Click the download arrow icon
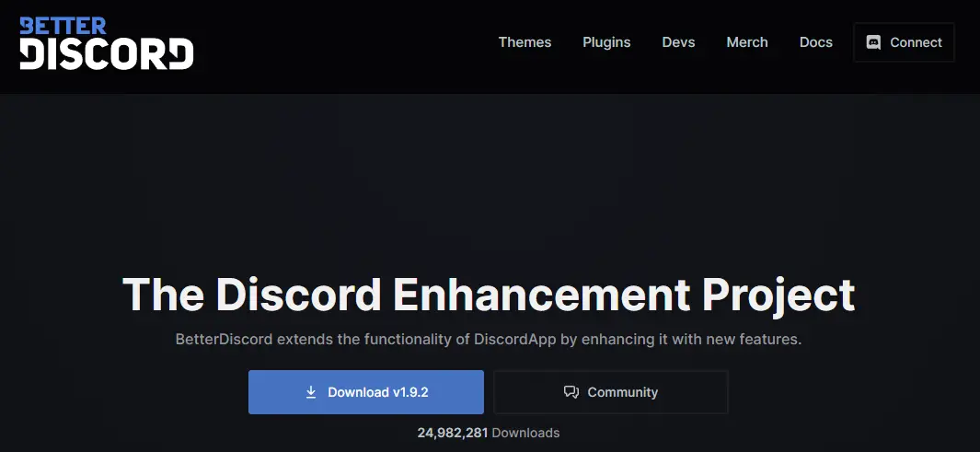Image resolution: width=980 pixels, height=452 pixels. coord(311,392)
